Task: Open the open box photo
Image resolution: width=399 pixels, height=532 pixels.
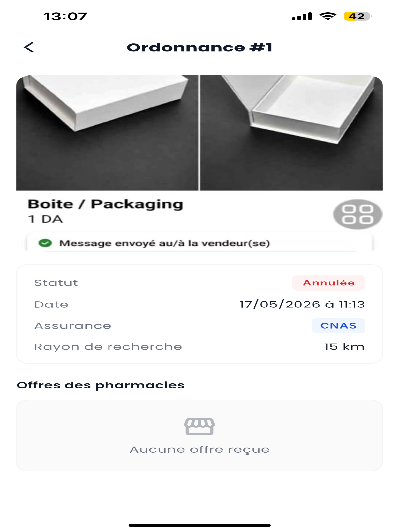Action: pyautogui.click(x=291, y=133)
